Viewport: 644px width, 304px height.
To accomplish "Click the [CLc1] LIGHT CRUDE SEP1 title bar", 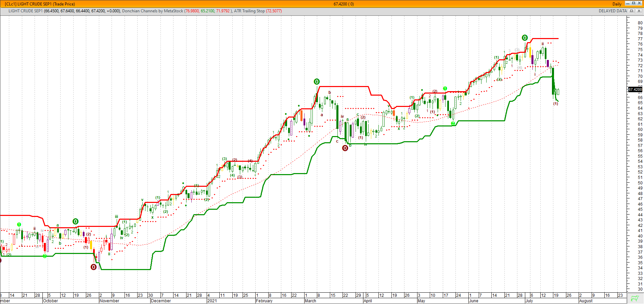I will pyautogui.click(x=40, y=4).
